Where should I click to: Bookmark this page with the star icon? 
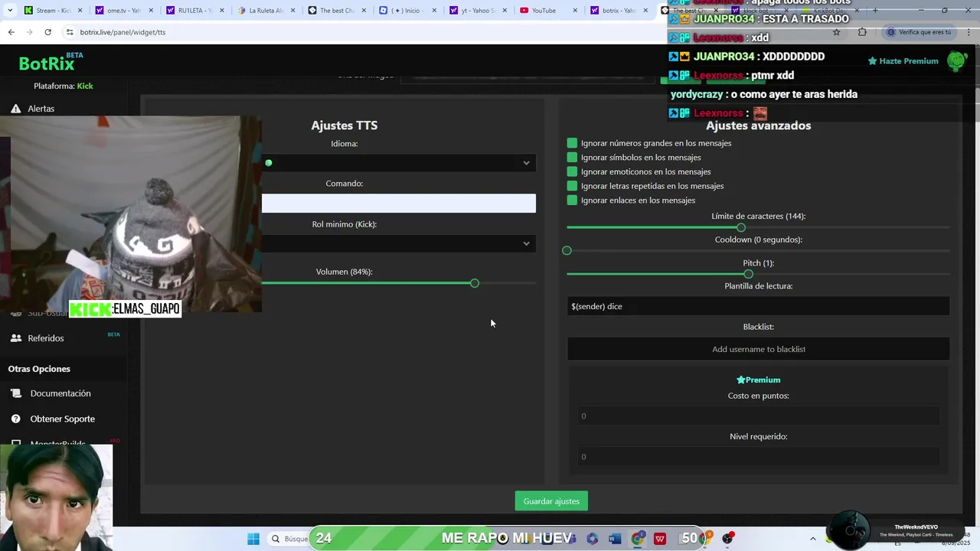tap(836, 32)
